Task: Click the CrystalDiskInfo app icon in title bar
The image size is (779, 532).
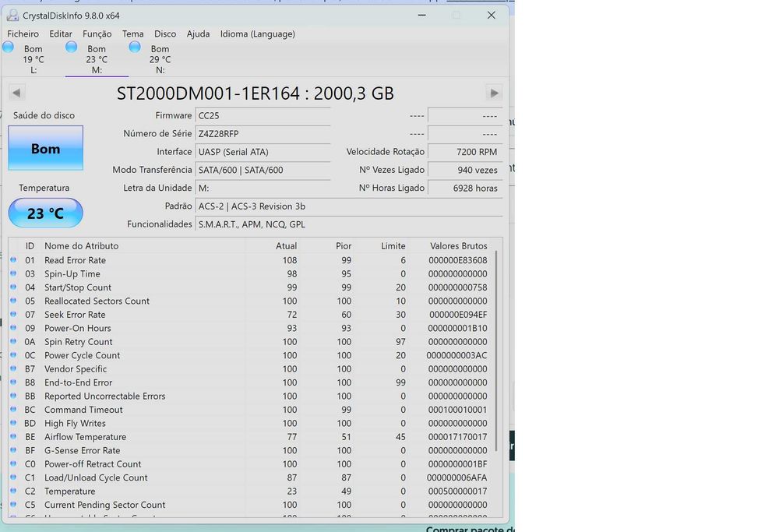Action: 12,16
